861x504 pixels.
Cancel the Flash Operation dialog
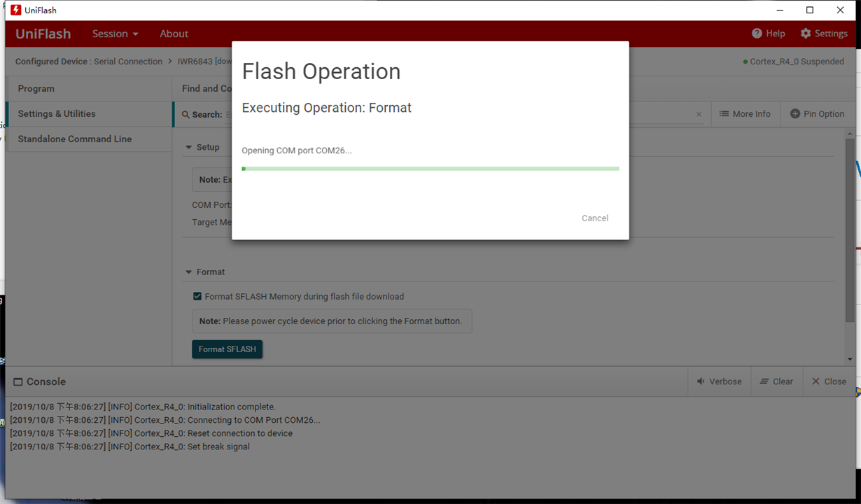pos(595,218)
